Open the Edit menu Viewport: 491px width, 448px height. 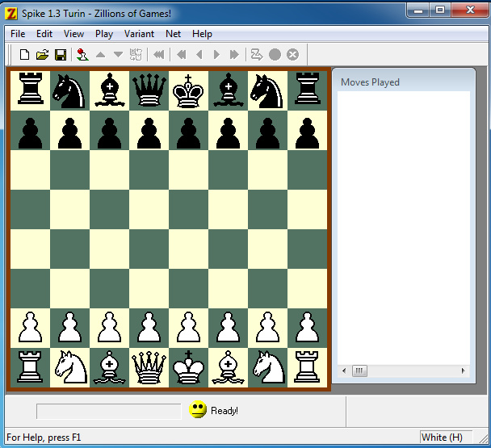pos(44,34)
